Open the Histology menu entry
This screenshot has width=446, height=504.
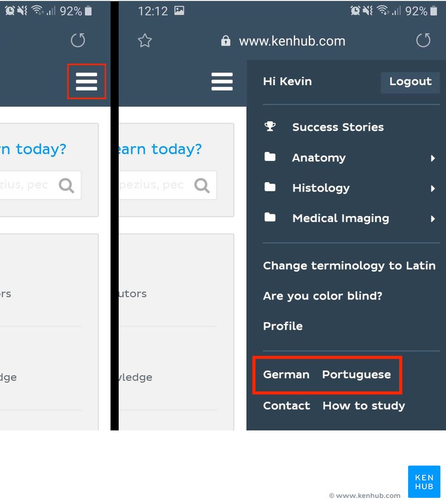pyautogui.click(x=321, y=188)
